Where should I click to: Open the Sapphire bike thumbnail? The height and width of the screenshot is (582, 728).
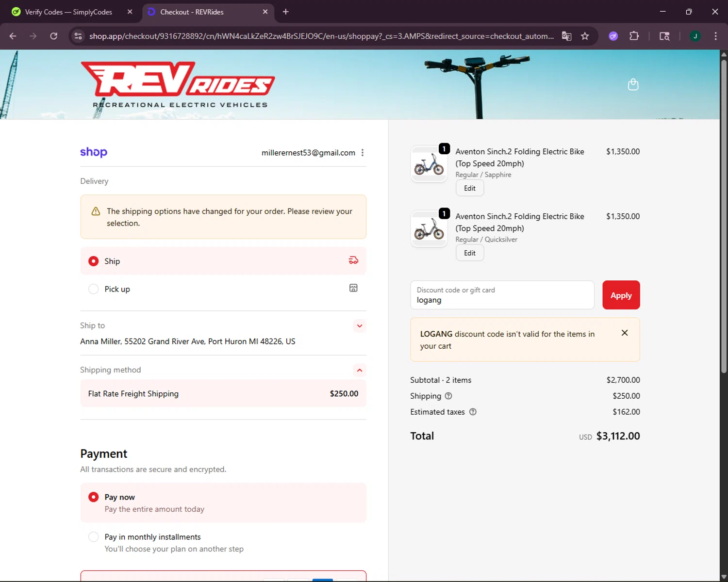[x=429, y=164]
